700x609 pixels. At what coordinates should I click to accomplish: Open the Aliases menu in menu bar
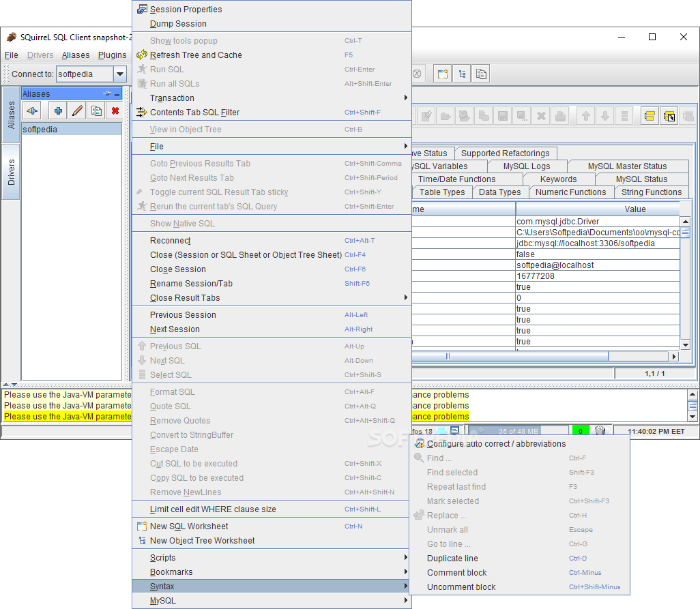pos(76,55)
